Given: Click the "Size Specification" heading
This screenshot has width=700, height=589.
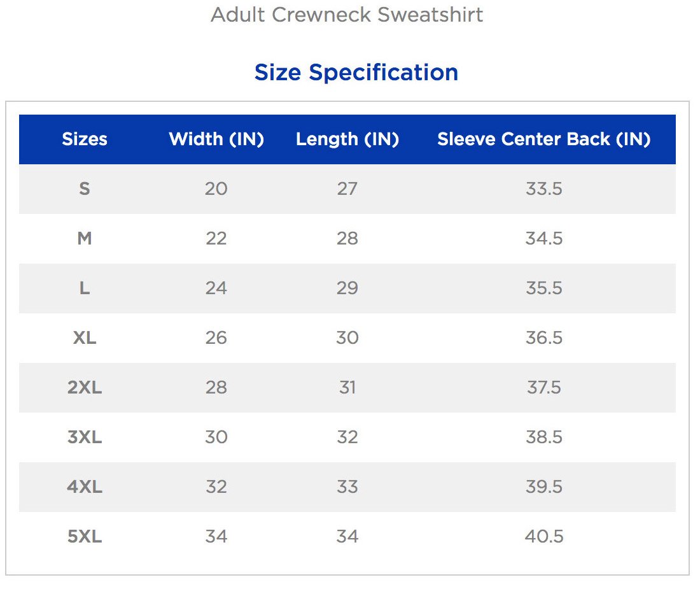Looking at the screenshot, I should [x=356, y=72].
